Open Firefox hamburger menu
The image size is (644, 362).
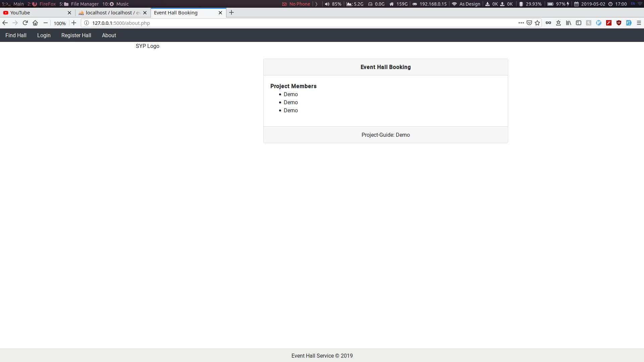[x=639, y=23]
